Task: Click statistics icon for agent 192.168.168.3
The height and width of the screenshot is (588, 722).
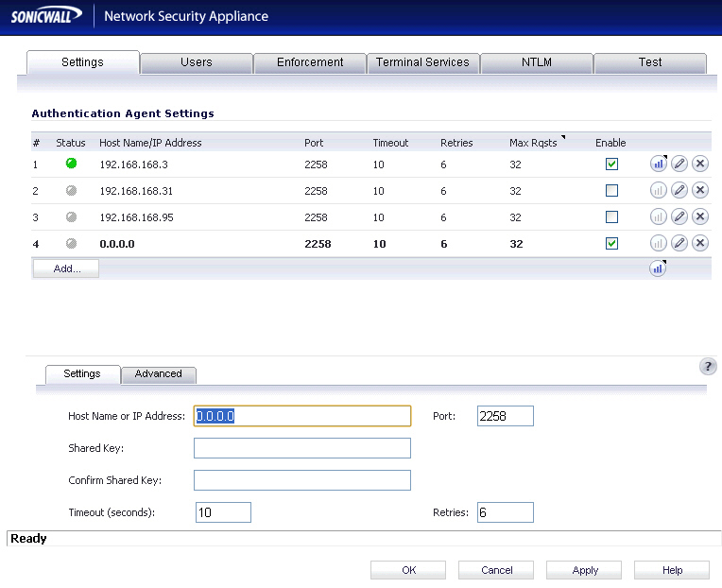Action: click(658, 164)
